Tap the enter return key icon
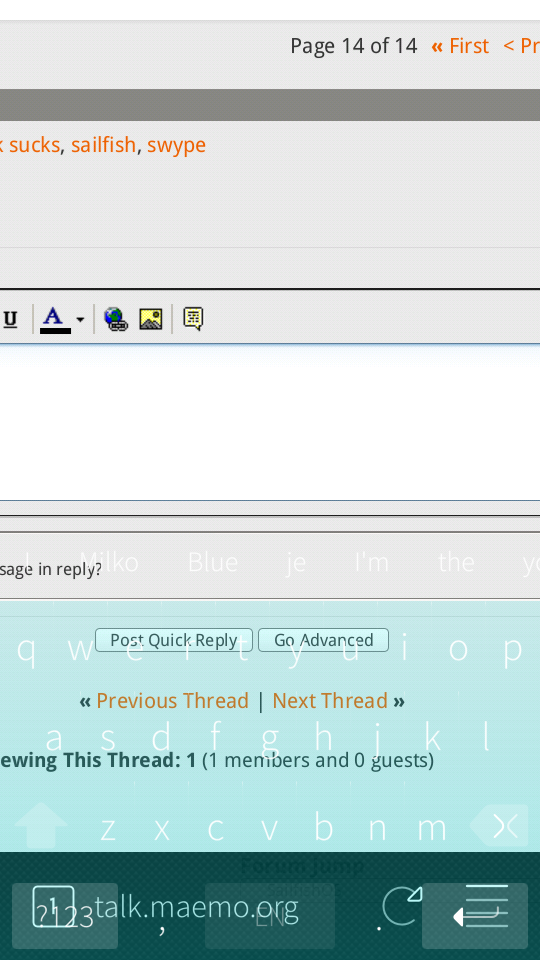 tap(475, 916)
